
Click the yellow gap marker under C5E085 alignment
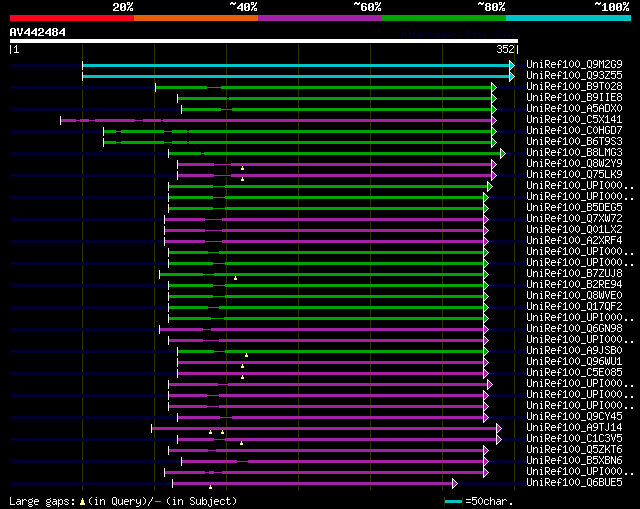(242, 377)
